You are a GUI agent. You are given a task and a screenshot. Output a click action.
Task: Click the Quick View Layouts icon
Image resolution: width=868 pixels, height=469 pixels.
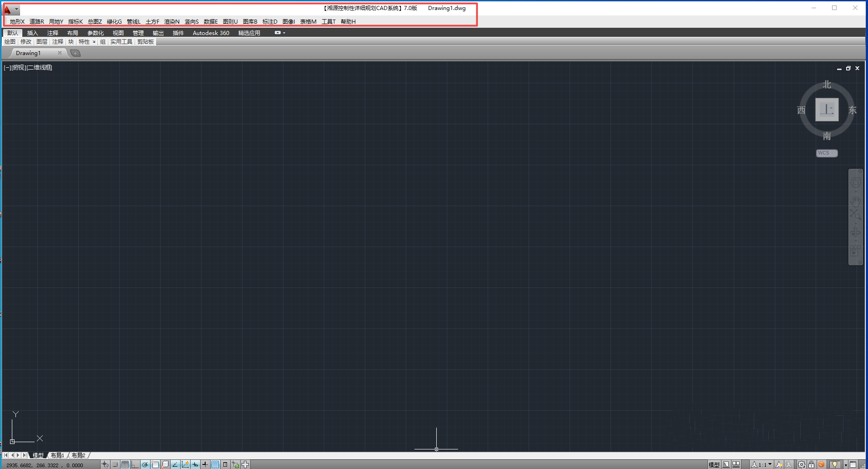[x=726, y=464]
